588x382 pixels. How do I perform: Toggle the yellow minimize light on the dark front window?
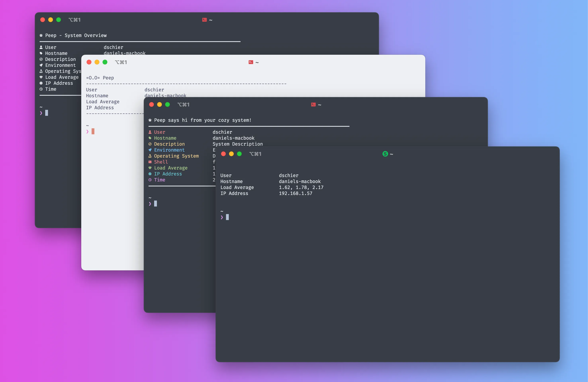click(159, 104)
